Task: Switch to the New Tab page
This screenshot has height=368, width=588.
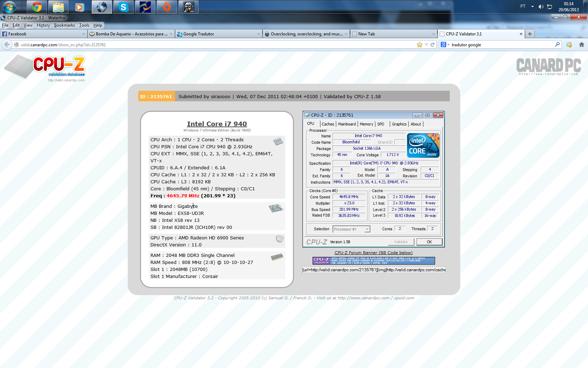Action: (393, 34)
